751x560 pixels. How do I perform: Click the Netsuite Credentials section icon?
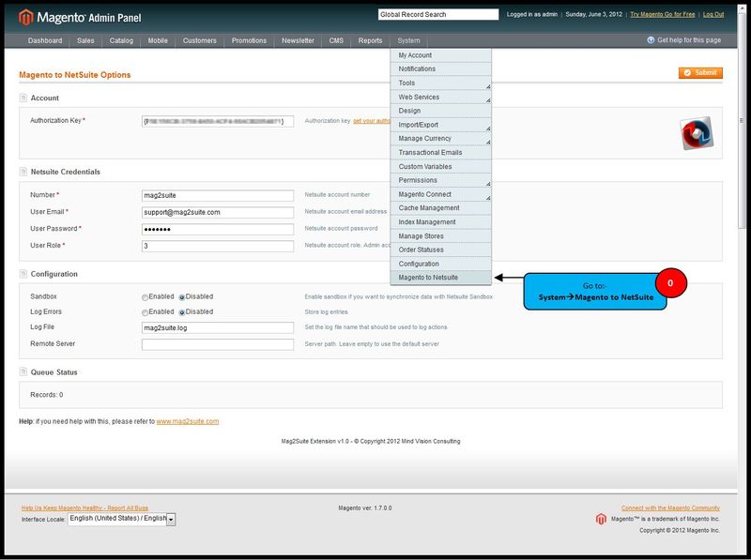(23, 172)
